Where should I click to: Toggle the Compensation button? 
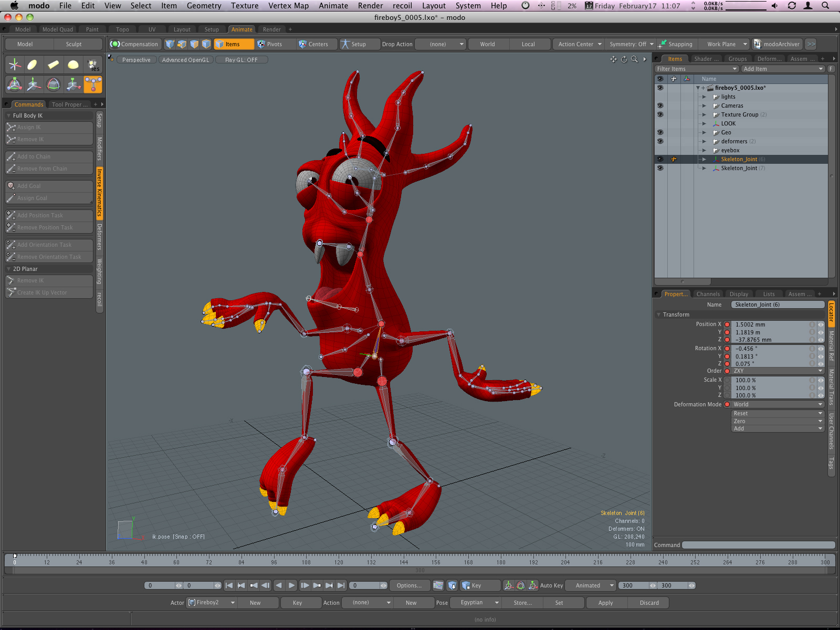point(134,44)
